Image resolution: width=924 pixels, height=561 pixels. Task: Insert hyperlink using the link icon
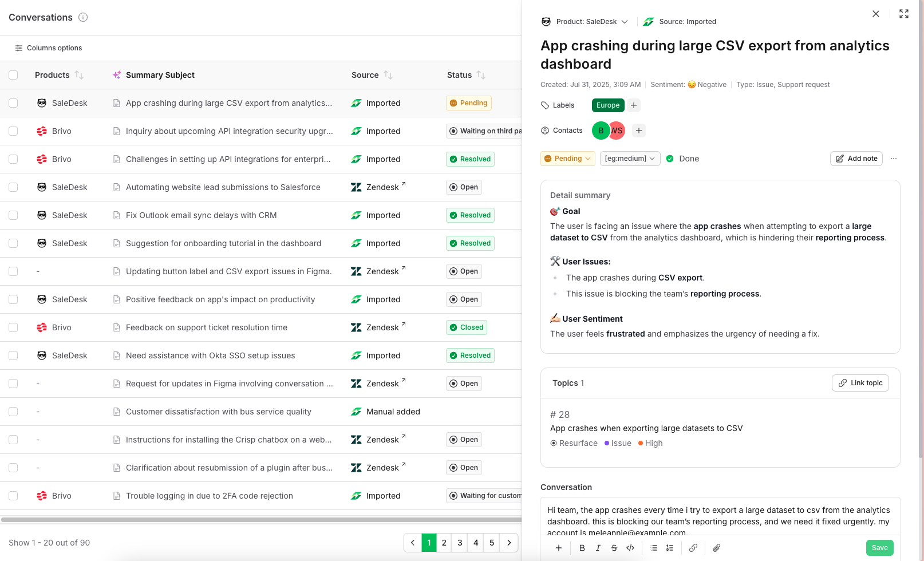693,548
